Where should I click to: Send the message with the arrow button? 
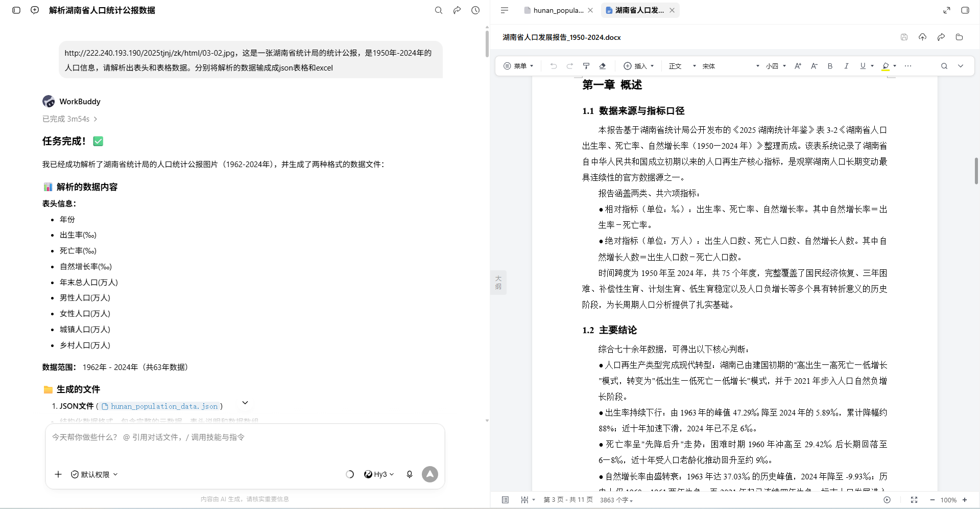[x=430, y=474]
